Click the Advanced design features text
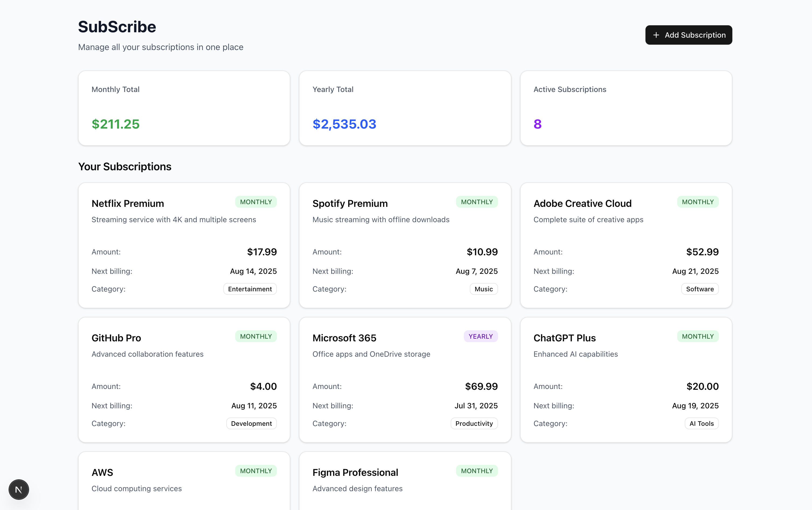Image resolution: width=812 pixels, height=510 pixels. click(358, 489)
